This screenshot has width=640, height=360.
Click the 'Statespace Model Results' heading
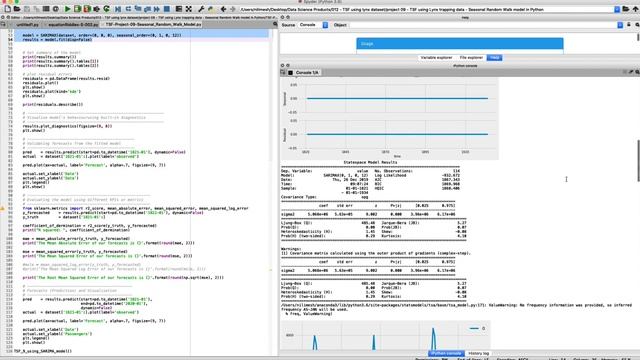pos(371,162)
